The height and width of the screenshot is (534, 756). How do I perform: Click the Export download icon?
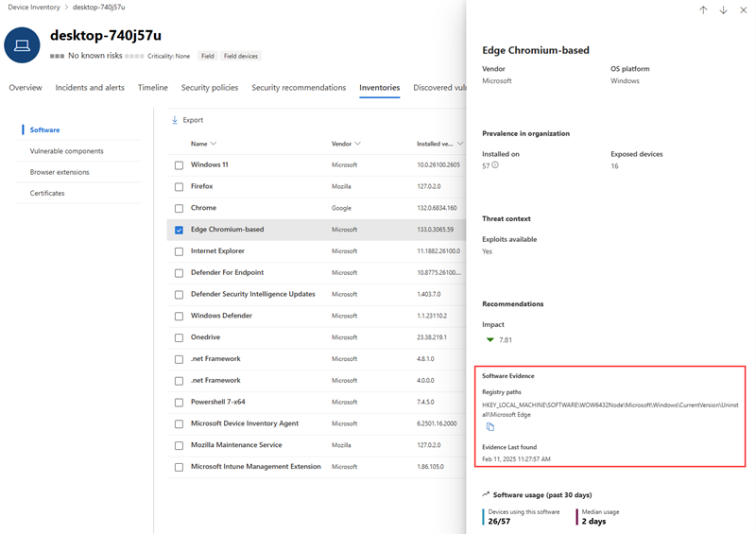175,120
